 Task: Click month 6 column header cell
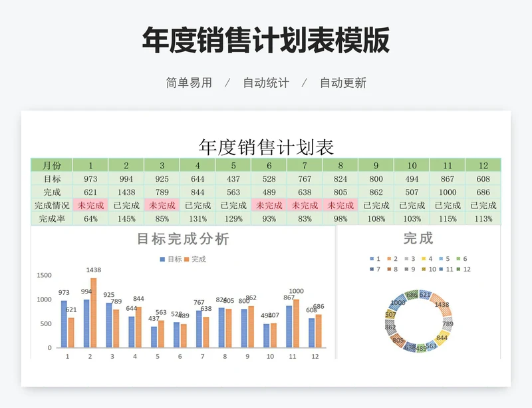tap(269, 165)
